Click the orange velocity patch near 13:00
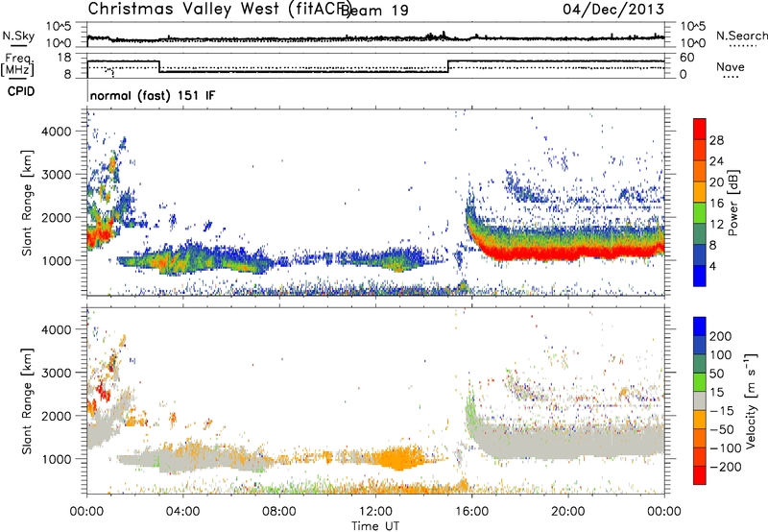The image size is (768, 532). [399, 459]
